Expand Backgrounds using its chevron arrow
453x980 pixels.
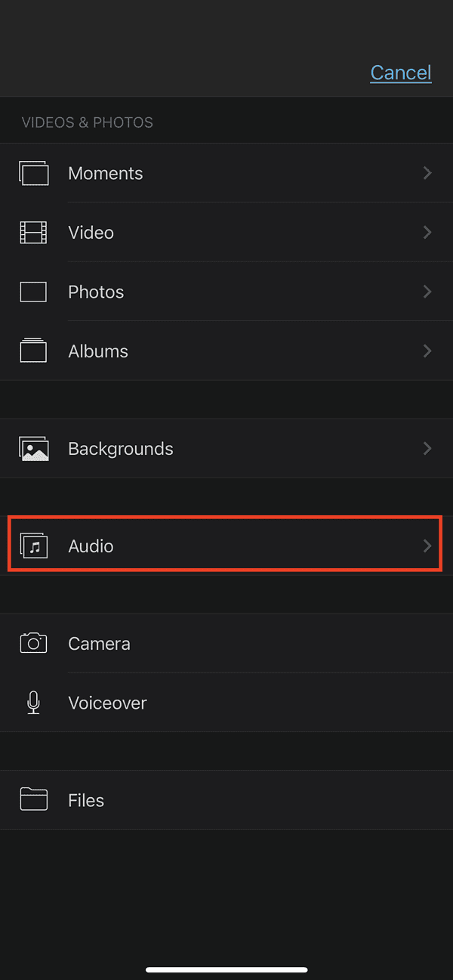427,449
